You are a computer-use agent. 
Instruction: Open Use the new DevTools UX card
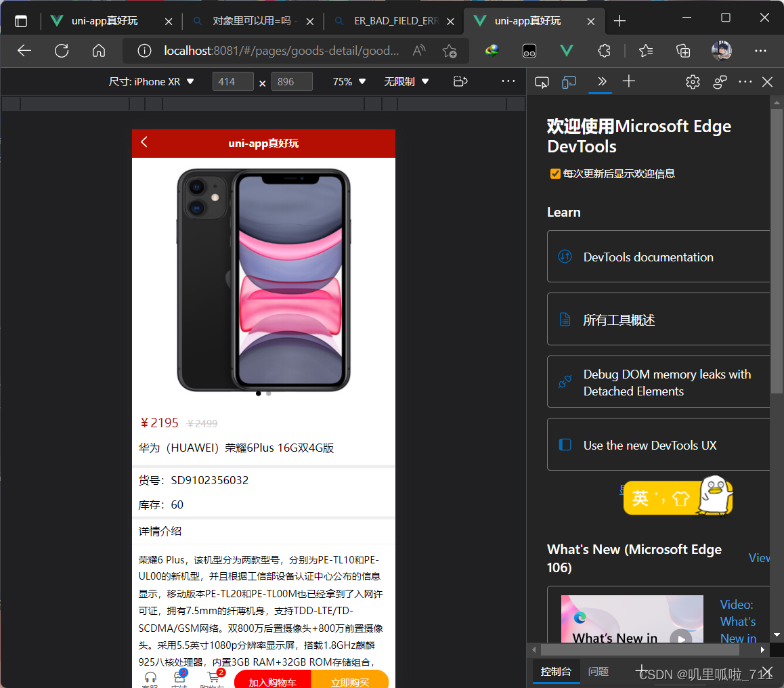[659, 444]
